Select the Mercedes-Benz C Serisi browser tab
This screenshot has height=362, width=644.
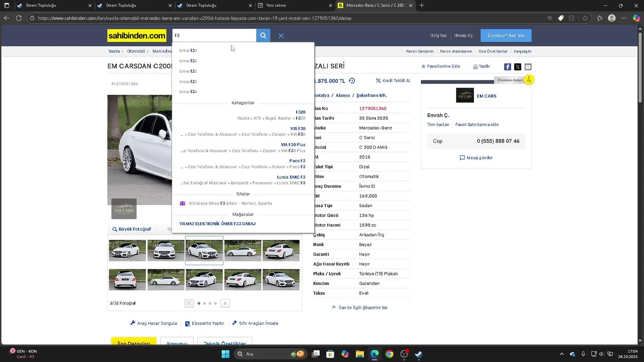375,6
